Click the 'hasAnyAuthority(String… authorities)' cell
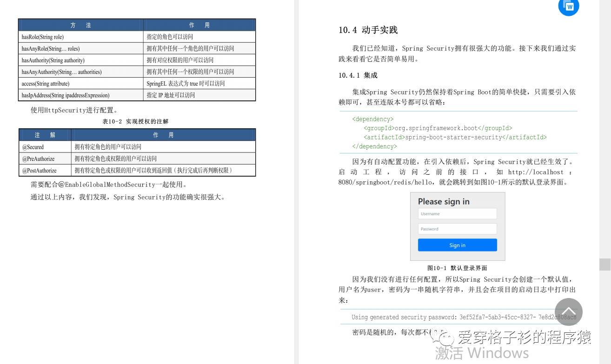Image resolution: width=611 pixels, height=364 pixels. pyautogui.click(x=81, y=72)
